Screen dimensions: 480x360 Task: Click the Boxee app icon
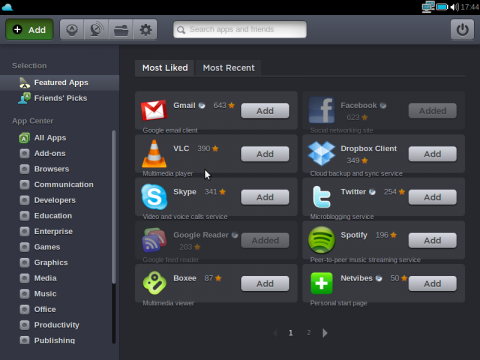pos(154,283)
